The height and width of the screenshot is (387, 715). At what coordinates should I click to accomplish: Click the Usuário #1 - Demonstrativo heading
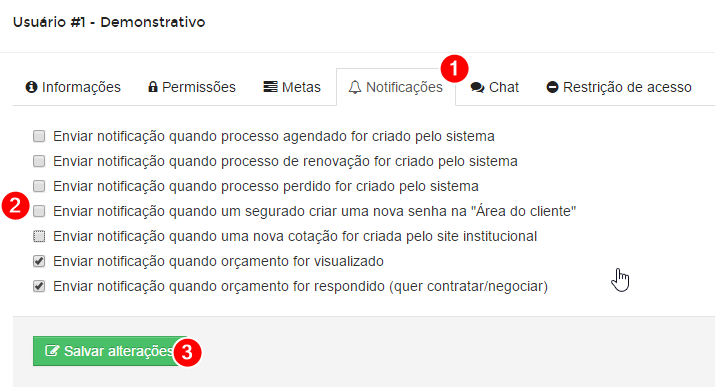[109, 22]
